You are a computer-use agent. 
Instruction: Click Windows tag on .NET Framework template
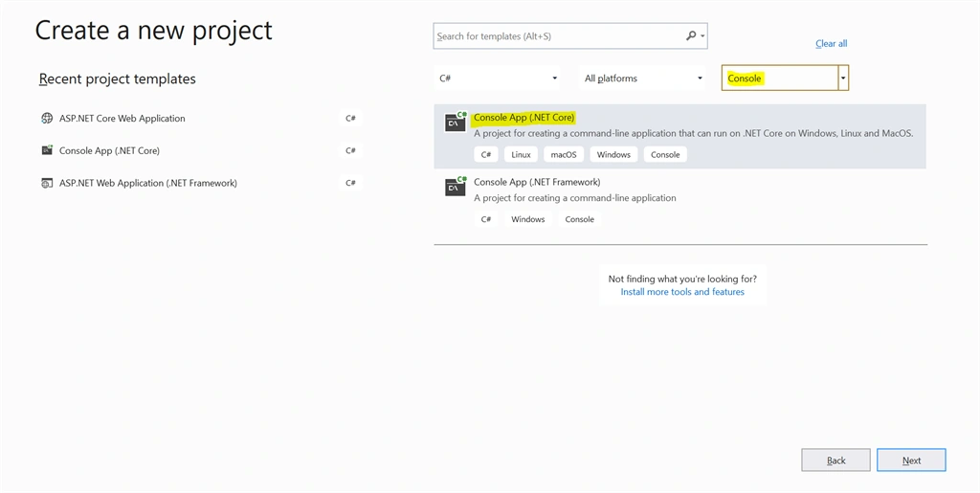click(528, 219)
